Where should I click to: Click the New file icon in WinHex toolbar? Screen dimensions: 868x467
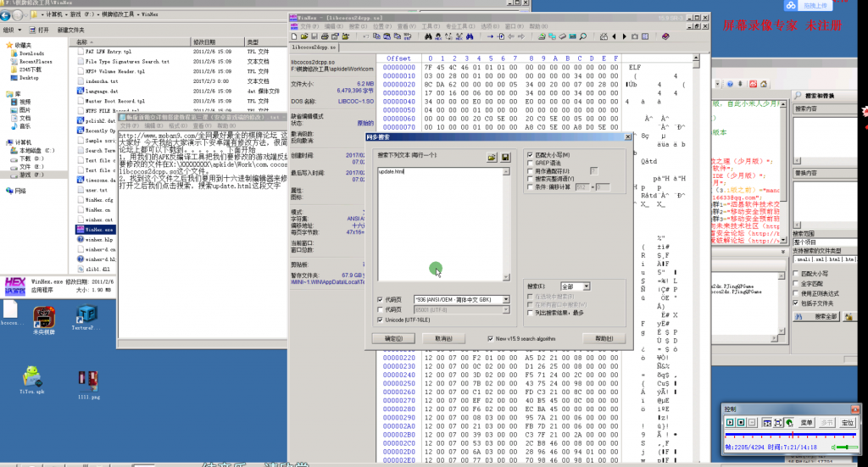pos(295,36)
